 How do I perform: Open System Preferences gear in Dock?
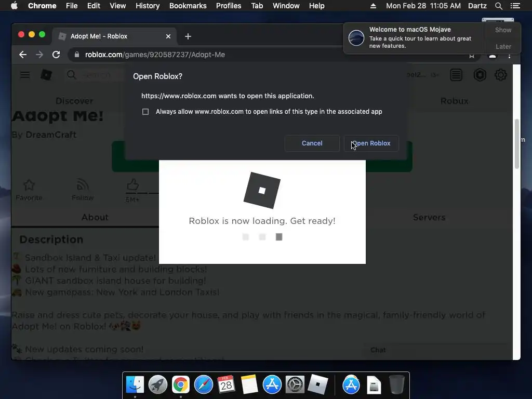295,385
